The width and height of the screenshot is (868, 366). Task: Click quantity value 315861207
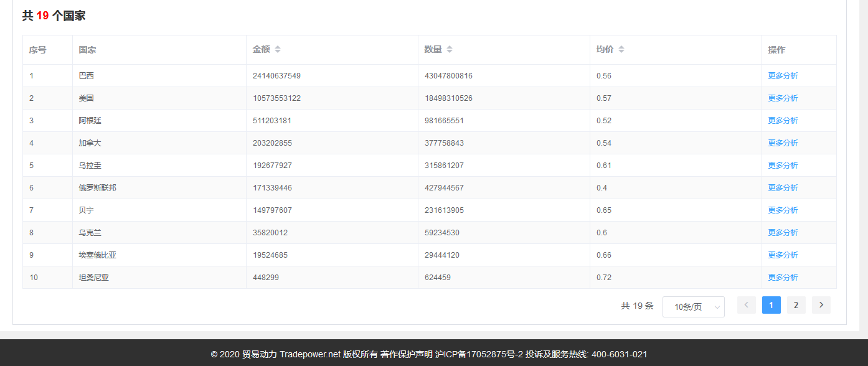click(444, 166)
